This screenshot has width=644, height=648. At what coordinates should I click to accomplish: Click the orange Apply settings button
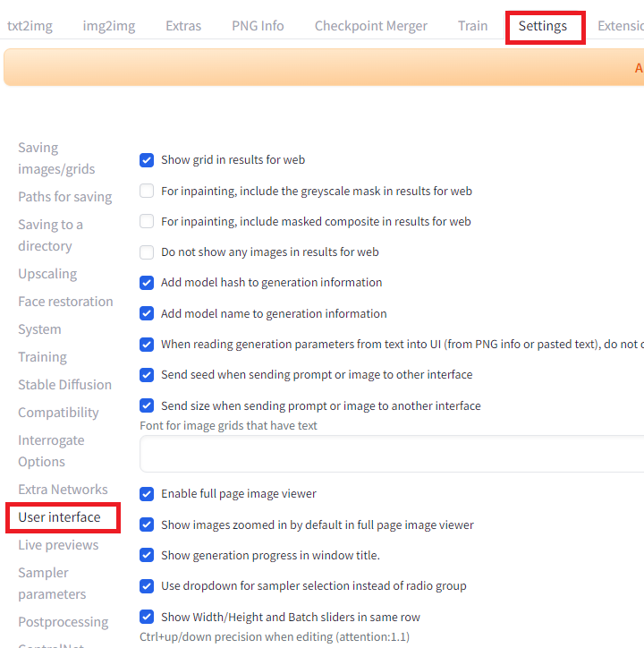[324, 67]
